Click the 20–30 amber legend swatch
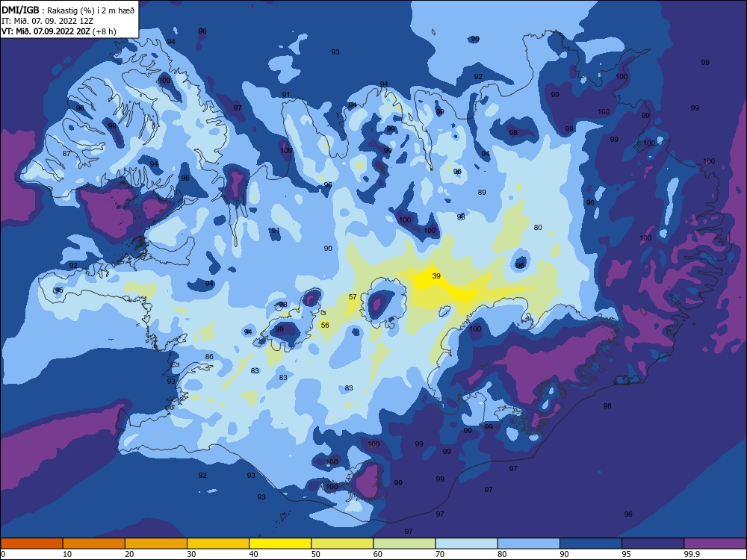Screen dimensions: 747x560 pos(156,544)
